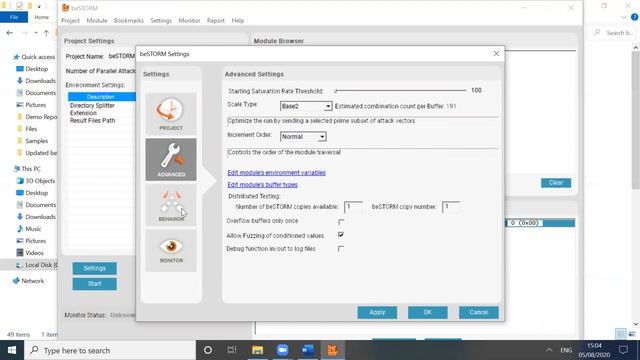Show hidden system tray icons
This screenshot has width=640, height=360.
click(x=549, y=350)
